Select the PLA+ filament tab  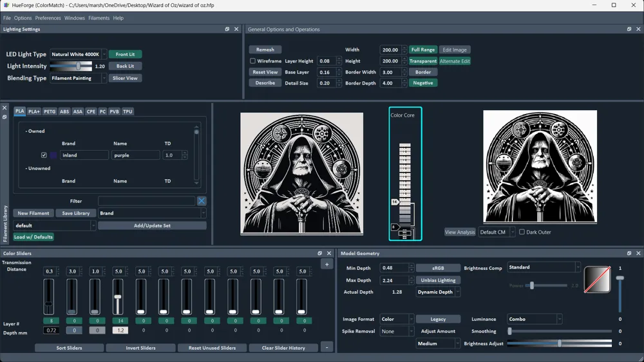[34, 111]
